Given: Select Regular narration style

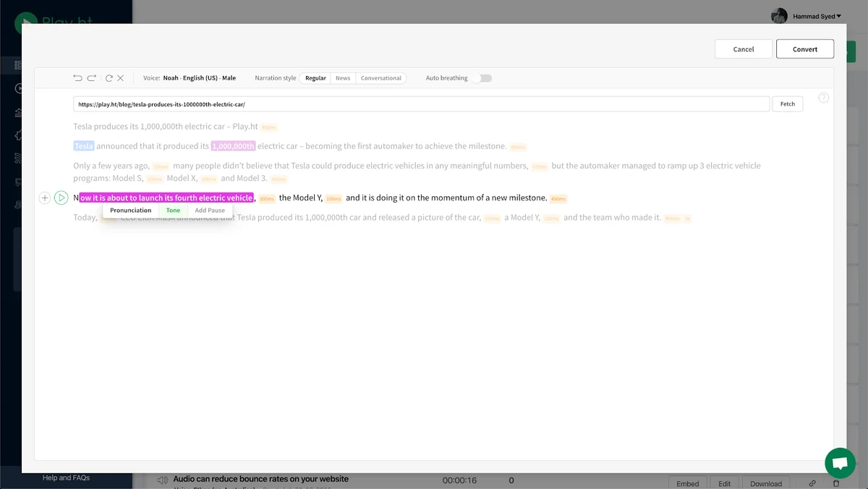Looking at the screenshot, I should 315,78.
